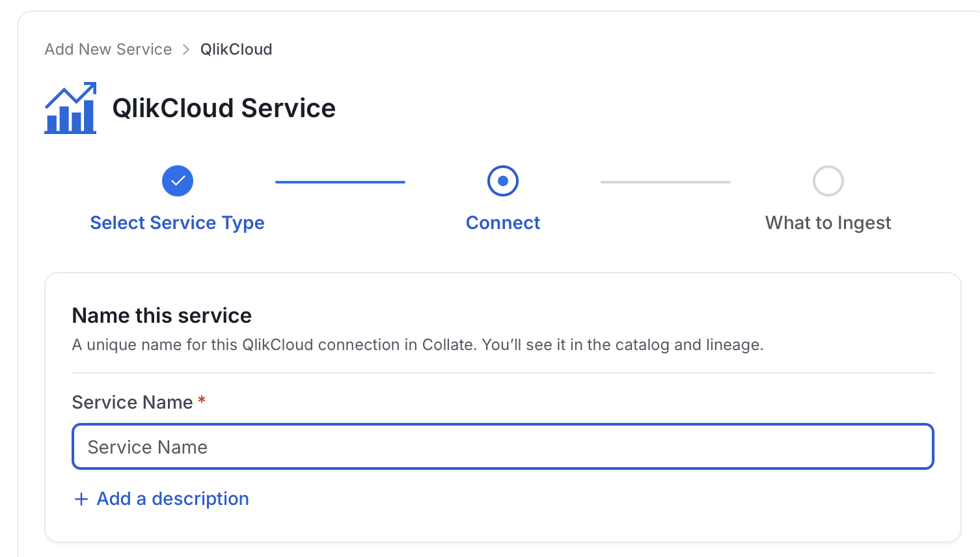The height and width of the screenshot is (557, 980).
Task: Focus the Service Name input field
Action: (x=503, y=446)
